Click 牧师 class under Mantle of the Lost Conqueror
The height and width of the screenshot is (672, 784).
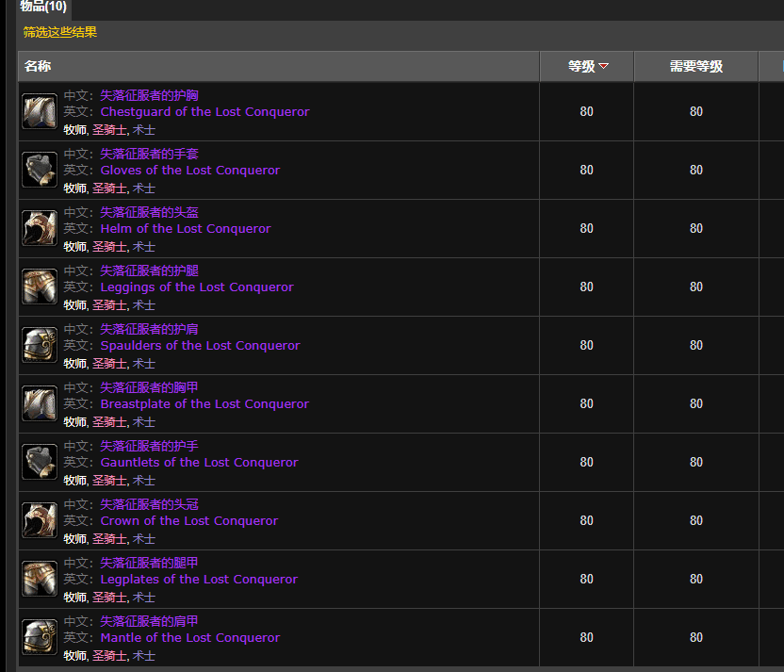(75, 657)
